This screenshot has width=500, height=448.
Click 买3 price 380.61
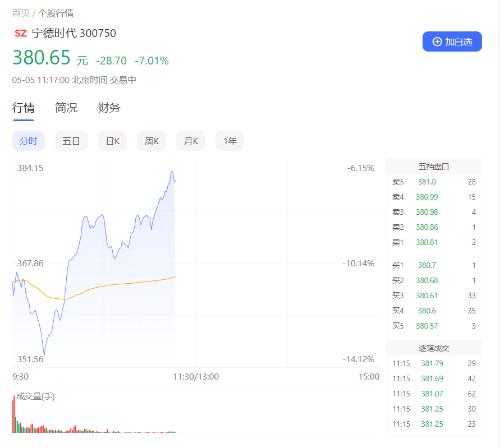tap(427, 295)
